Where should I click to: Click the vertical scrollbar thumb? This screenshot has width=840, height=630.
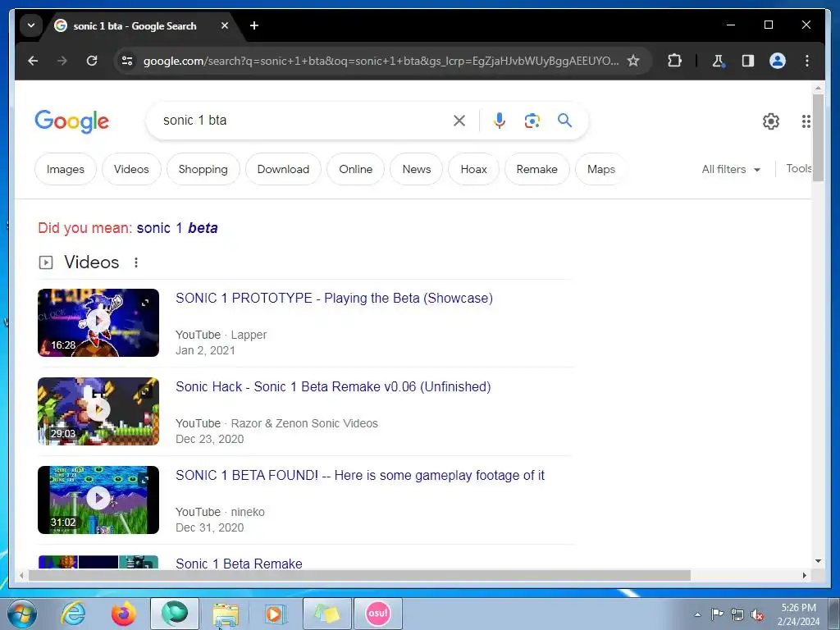pos(818,138)
